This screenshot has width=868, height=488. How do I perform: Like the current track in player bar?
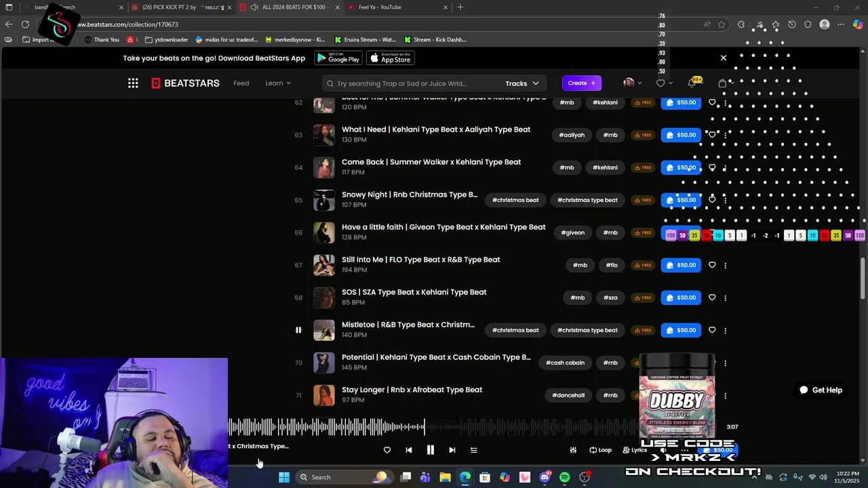[x=387, y=450]
